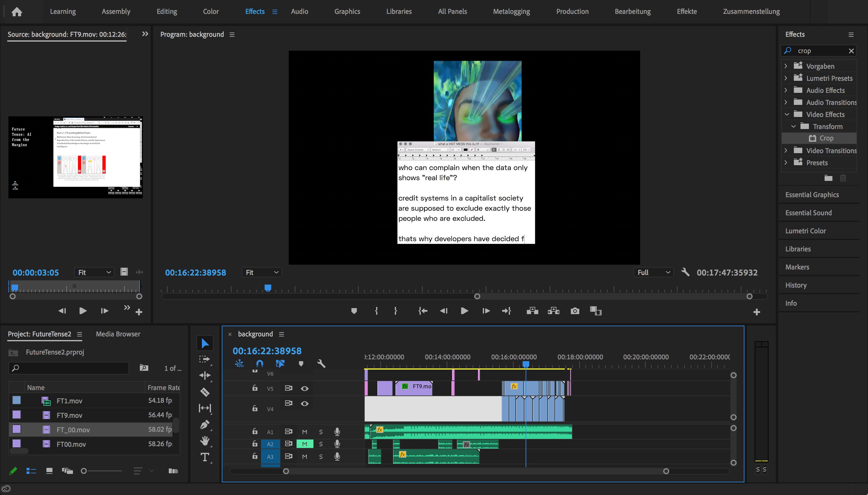Screen dimensions: 868x495
Task: Open the Essential Graphics panel
Action: (812, 194)
